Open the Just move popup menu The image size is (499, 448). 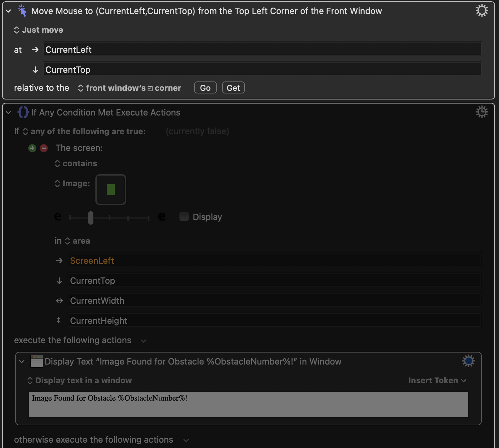[x=38, y=30]
